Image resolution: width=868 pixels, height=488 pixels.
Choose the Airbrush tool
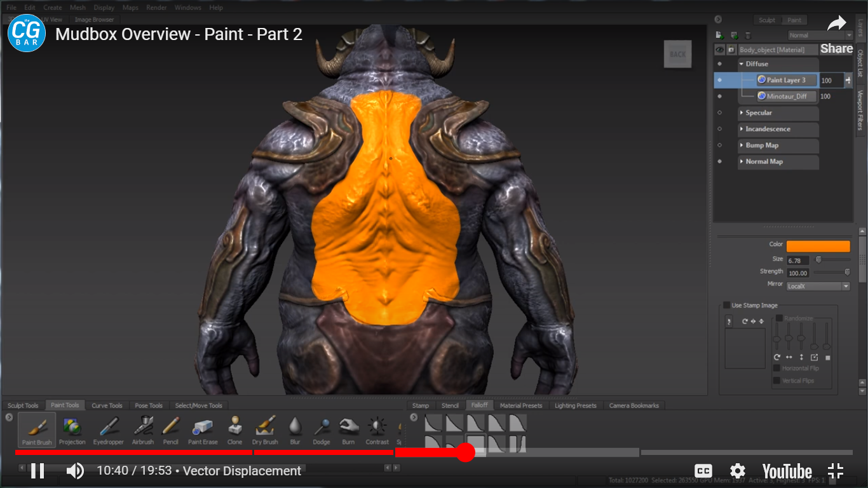click(x=143, y=430)
